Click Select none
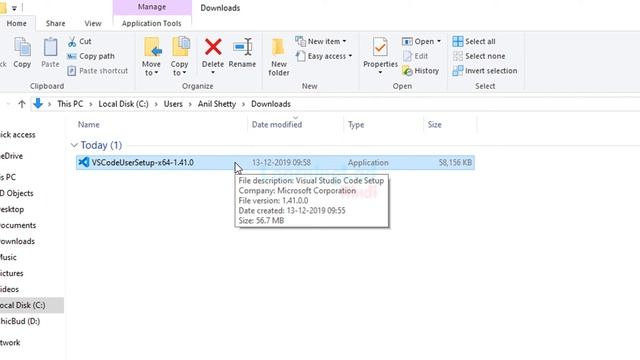The height and width of the screenshot is (360, 640). [x=479, y=56]
